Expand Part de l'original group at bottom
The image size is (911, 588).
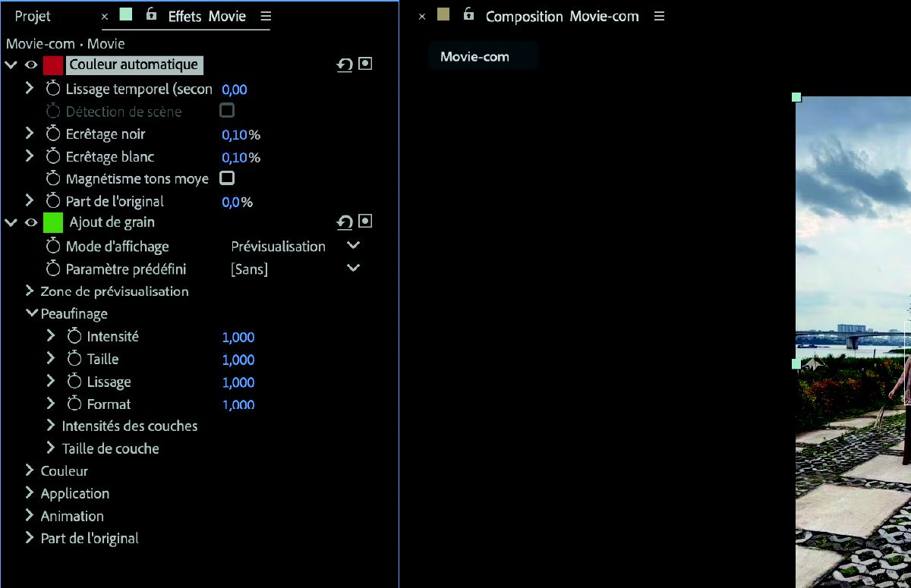pyautogui.click(x=30, y=537)
